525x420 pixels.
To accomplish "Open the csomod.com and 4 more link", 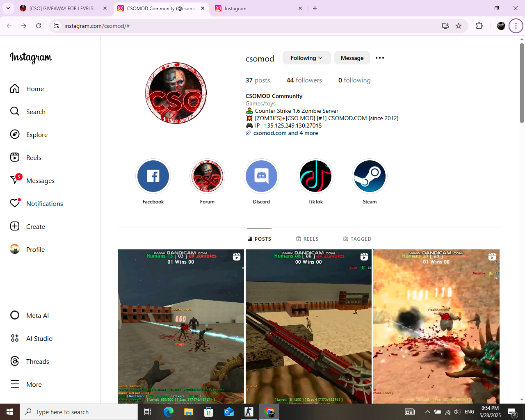I will pos(285,133).
